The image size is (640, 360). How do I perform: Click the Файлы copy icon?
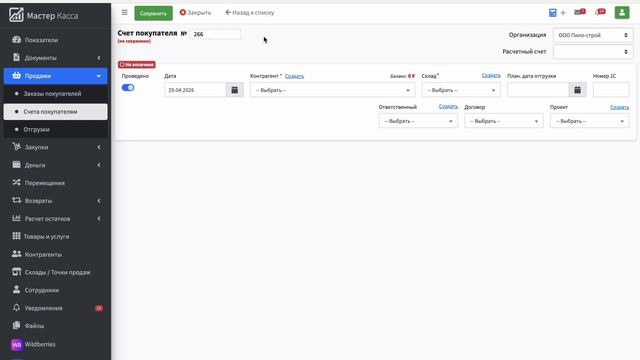[x=16, y=325]
